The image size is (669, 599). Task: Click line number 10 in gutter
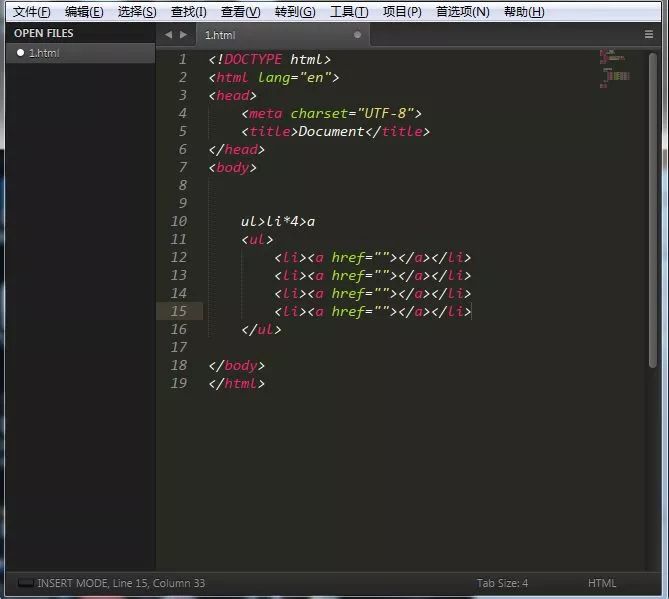pos(179,221)
